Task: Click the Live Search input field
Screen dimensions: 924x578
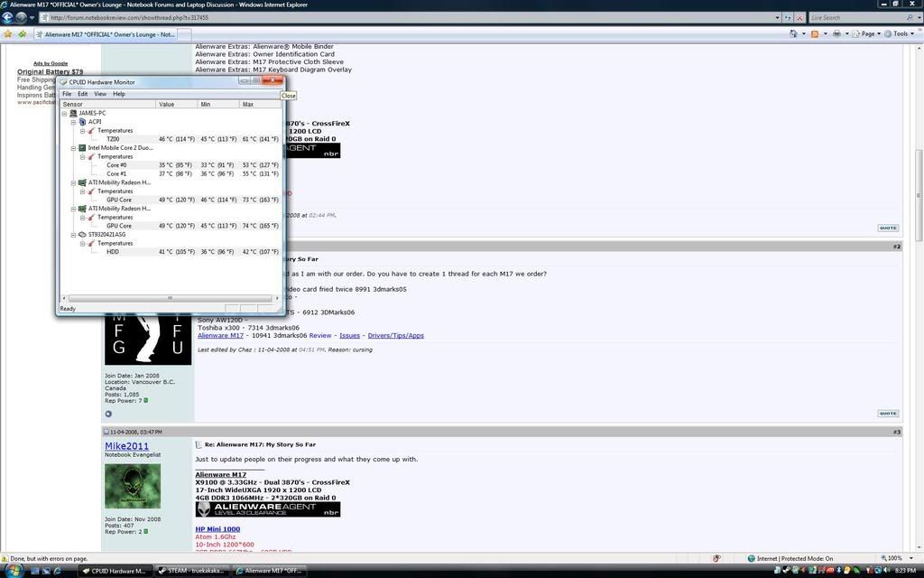Action: pos(857,18)
